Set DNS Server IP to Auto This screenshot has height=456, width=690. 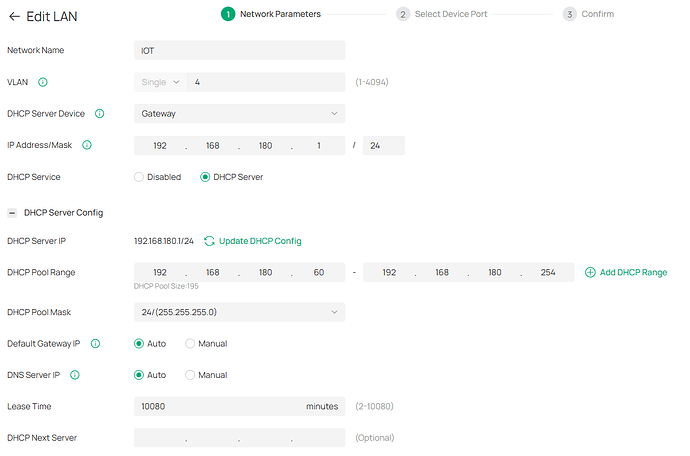click(x=139, y=375)
